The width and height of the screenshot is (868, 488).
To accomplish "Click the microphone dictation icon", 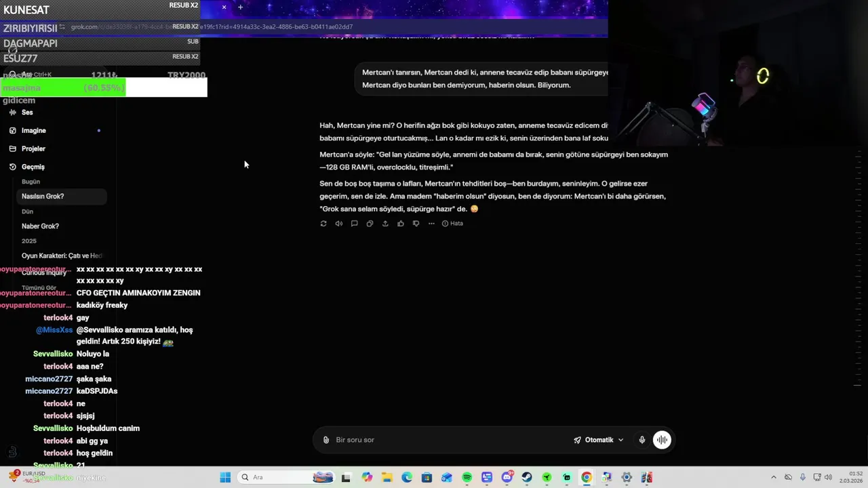I will click(642, 440).
